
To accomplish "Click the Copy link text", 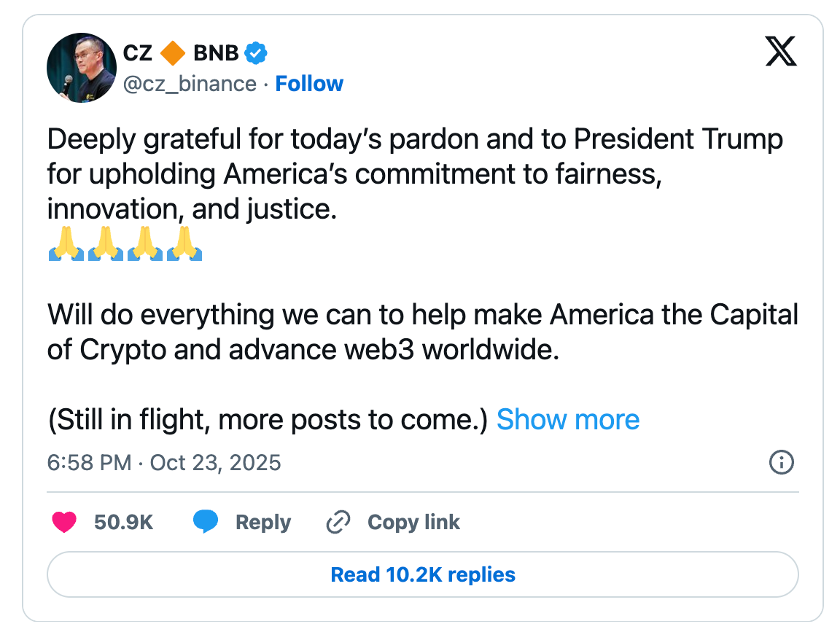I will point(413,522).
